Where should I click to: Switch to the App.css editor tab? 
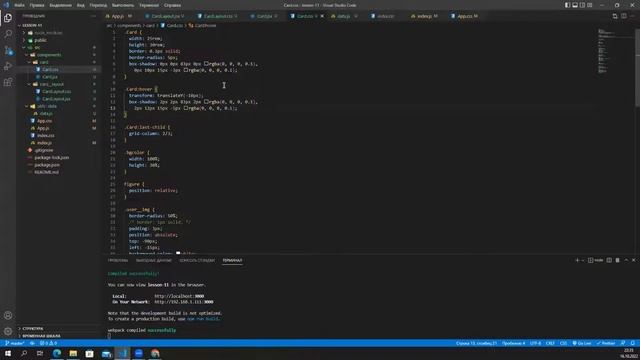[x=464, y=16]
